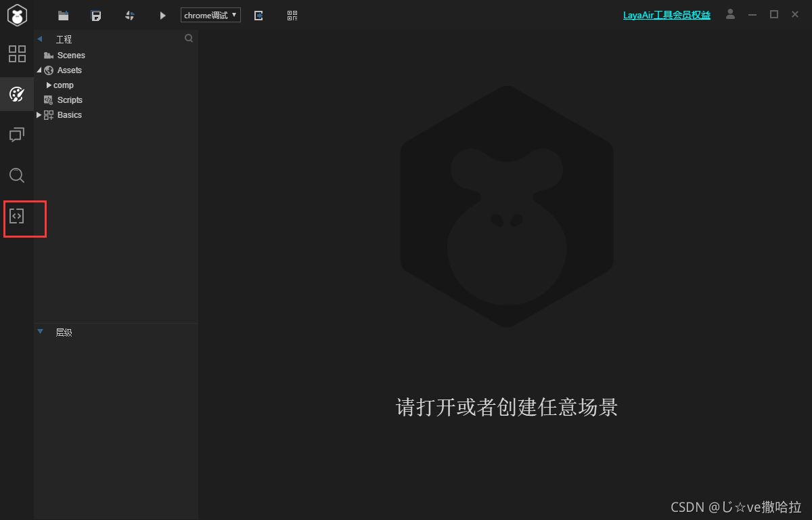
Task: Open the search sidebar magnifier icon
Action: tap(17, 176)
